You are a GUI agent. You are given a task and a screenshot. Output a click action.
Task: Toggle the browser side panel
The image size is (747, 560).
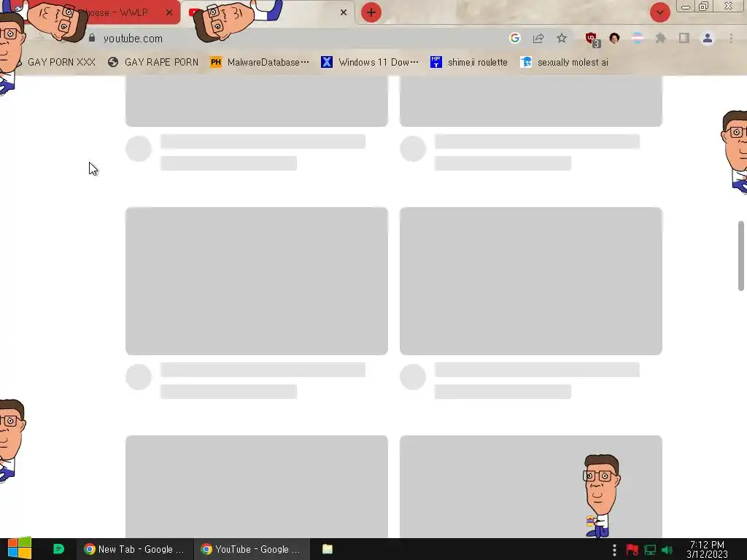(x=684, y=38)
